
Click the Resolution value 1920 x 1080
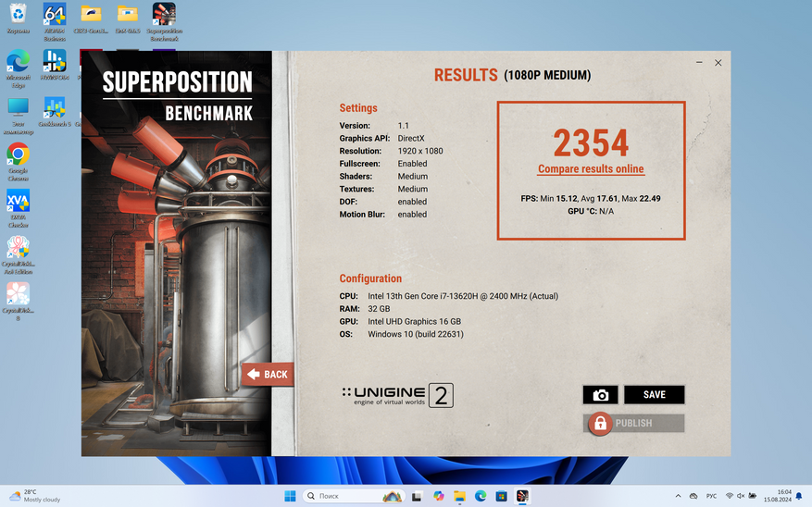coord(420,151)
